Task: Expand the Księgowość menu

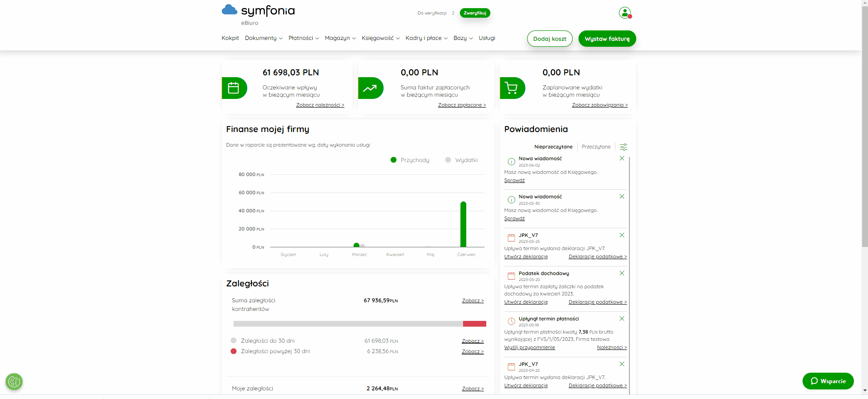Action: coord(380,38)
